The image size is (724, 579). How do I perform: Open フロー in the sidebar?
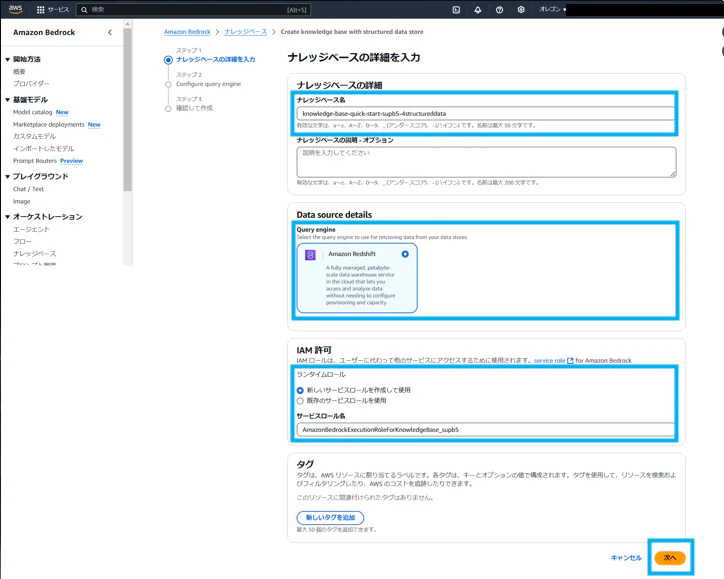coord(22,241)
